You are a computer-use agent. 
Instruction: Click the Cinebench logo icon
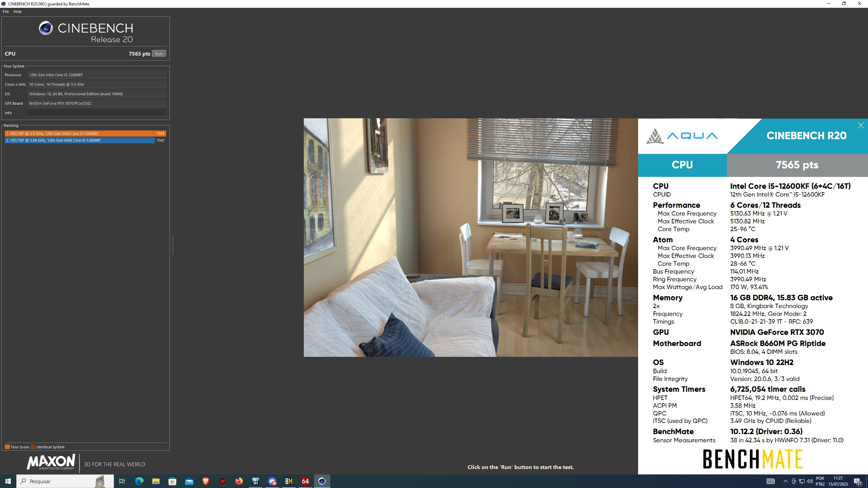point(46,28)
